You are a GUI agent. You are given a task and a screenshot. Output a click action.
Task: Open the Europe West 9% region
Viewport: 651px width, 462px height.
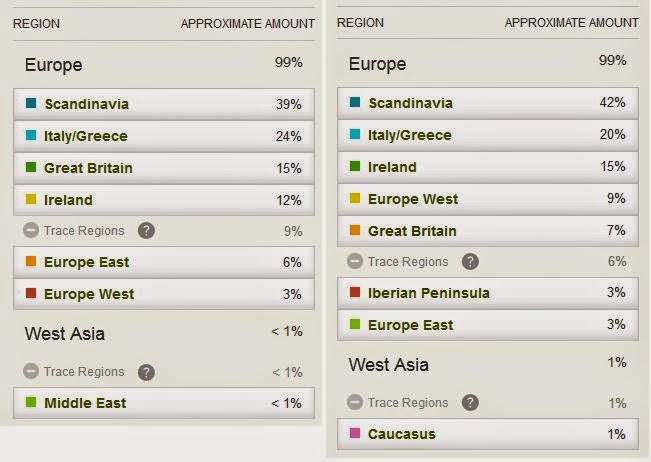tap(488, 199)
